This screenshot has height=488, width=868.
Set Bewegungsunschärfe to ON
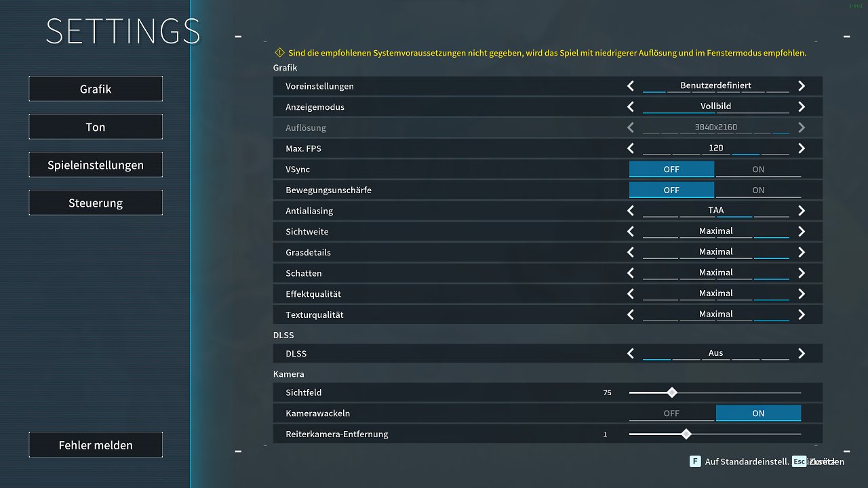[758, 190]
